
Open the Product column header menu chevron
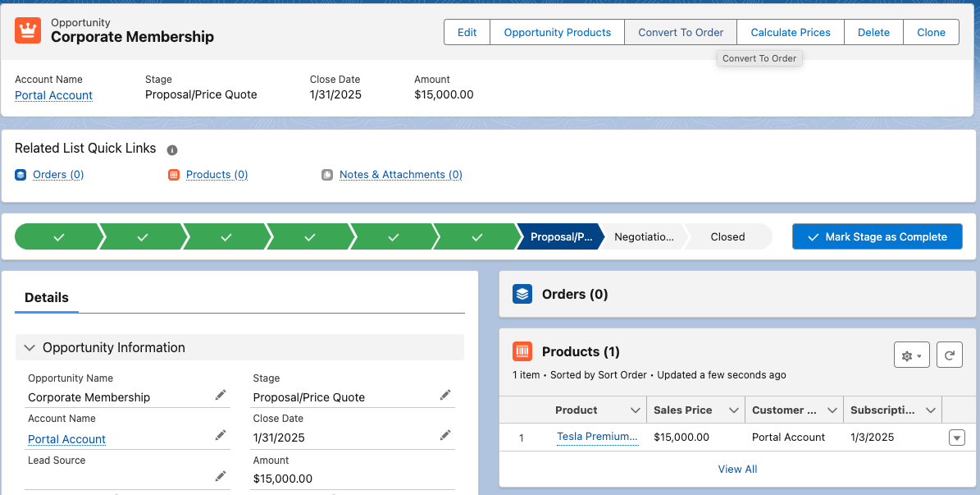coord(635,410)
